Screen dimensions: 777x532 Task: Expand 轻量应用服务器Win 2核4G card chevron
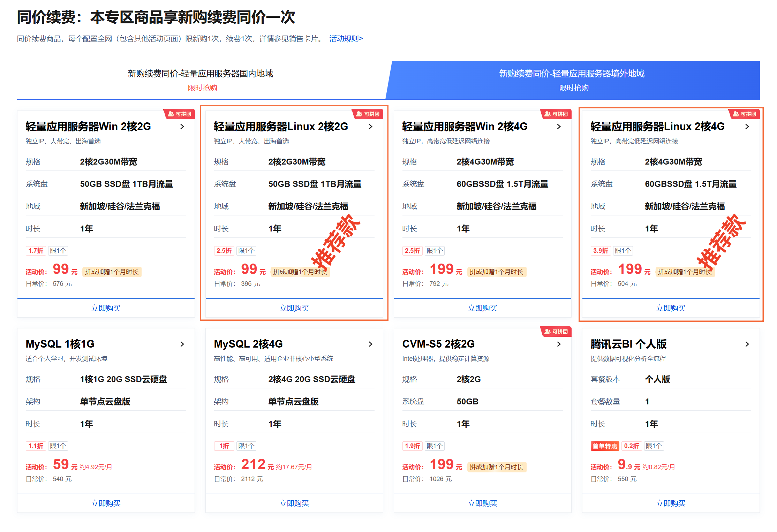(559, 127)
